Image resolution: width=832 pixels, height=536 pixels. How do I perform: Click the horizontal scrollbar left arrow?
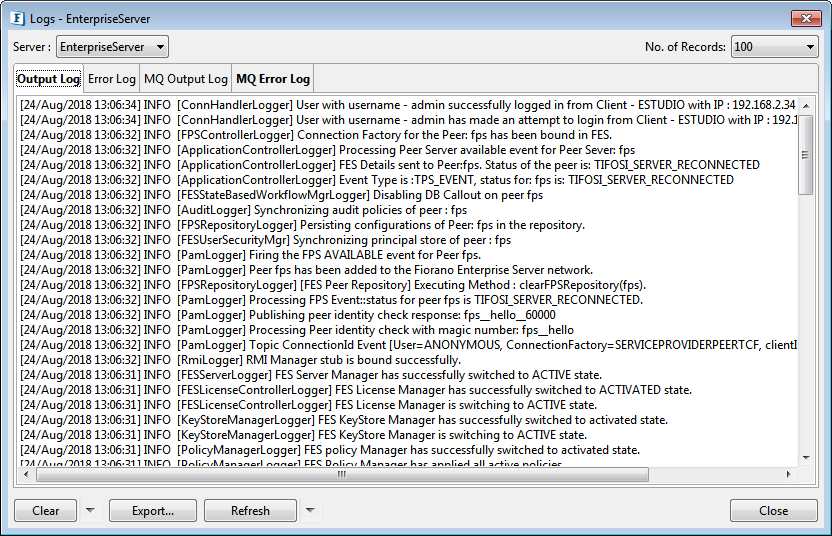pyautogui.click(x=27, y=474)
